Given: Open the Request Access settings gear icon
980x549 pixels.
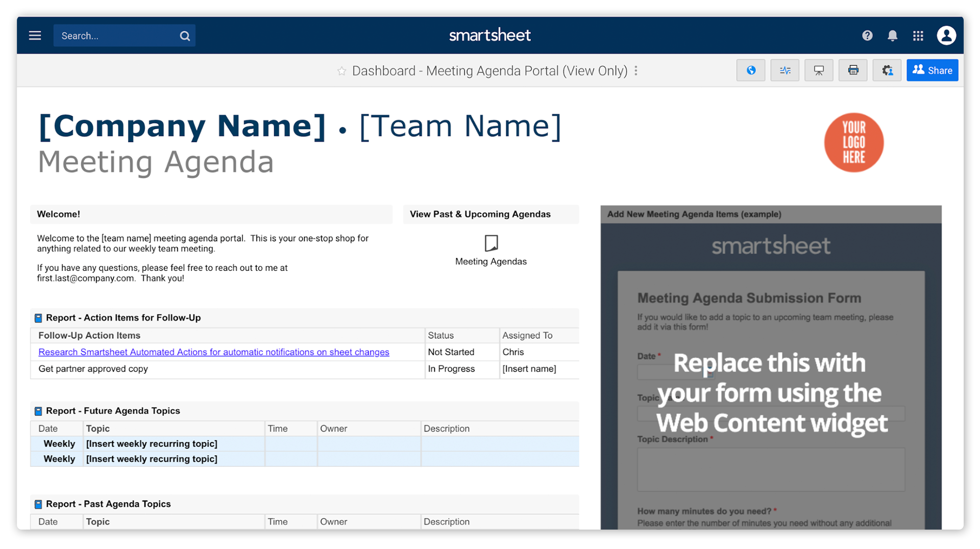Looking at the screenshot, I should point(887,70).
